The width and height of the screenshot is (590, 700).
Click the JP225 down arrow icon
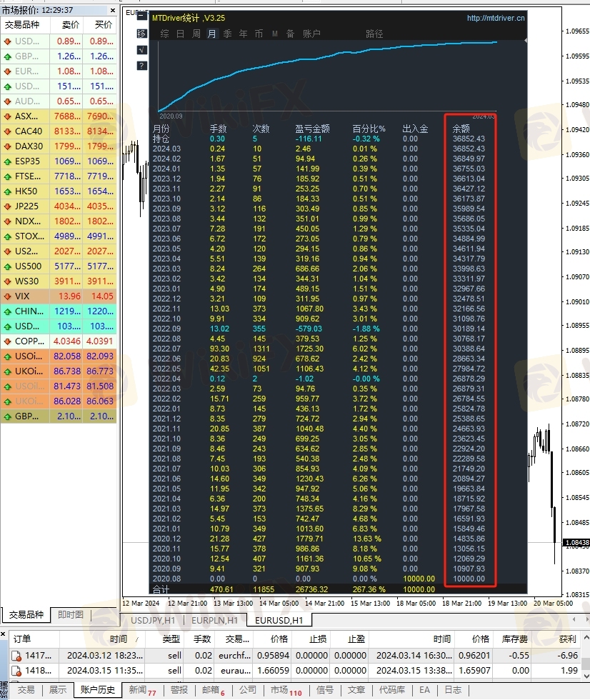8,206
